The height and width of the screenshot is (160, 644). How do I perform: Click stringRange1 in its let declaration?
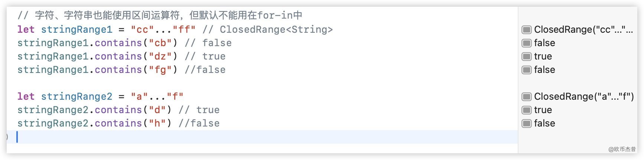click(x=77, y=30)
